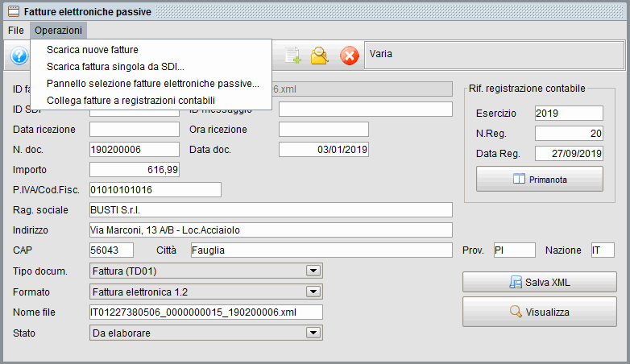
Task: Click the Nome file input field
Action: coord(205,312)
